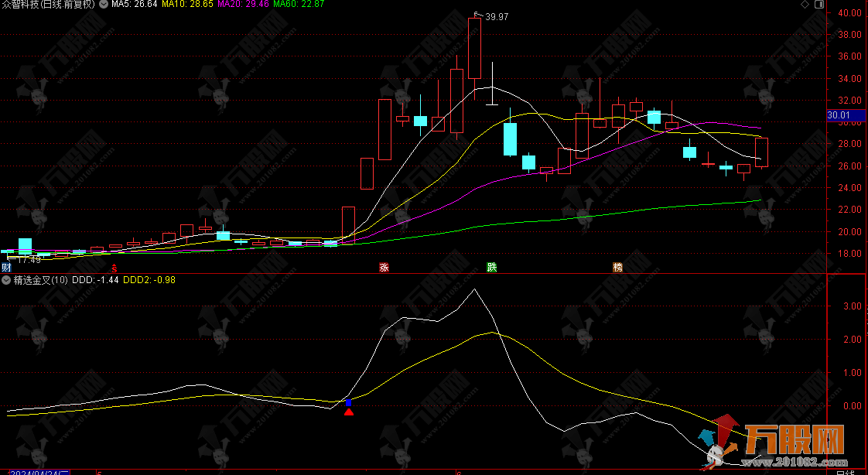Select the 众智科技(日线 前复权) chart title

click(48, 5)
